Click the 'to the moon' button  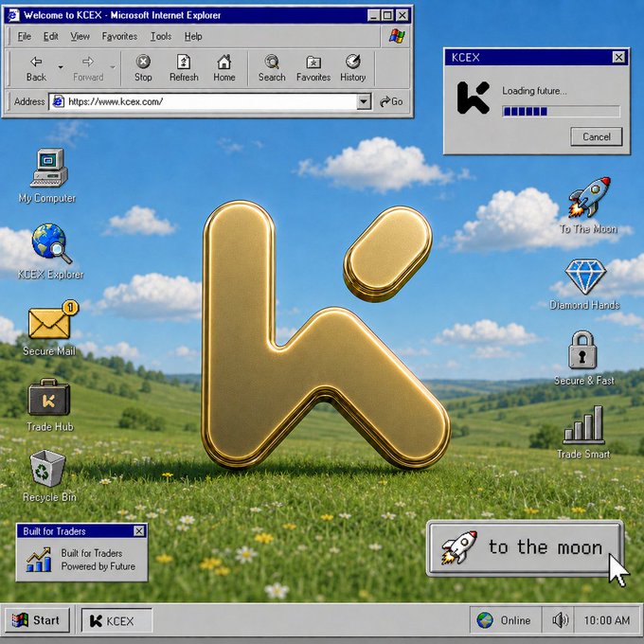click(x=525, y=548)
